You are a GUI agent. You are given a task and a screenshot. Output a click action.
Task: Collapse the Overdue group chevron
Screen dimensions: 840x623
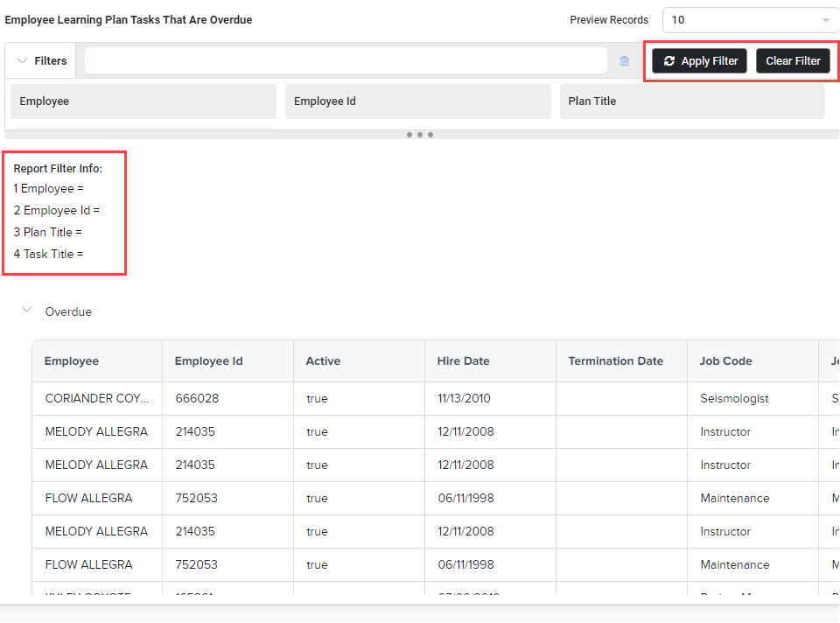[27, 310]
